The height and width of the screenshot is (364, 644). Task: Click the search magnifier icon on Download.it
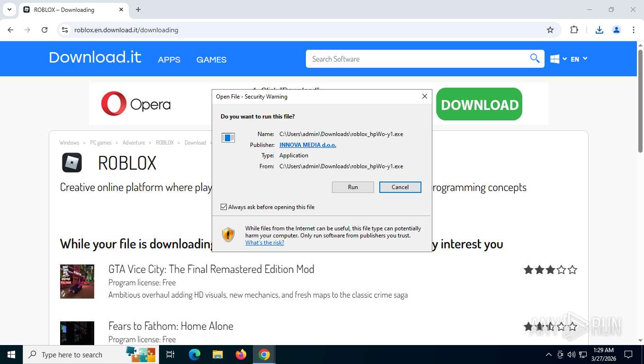[535, 59]
